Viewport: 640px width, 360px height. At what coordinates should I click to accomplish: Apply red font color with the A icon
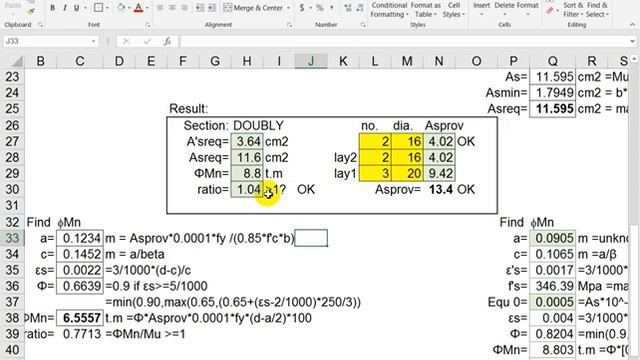138,8
